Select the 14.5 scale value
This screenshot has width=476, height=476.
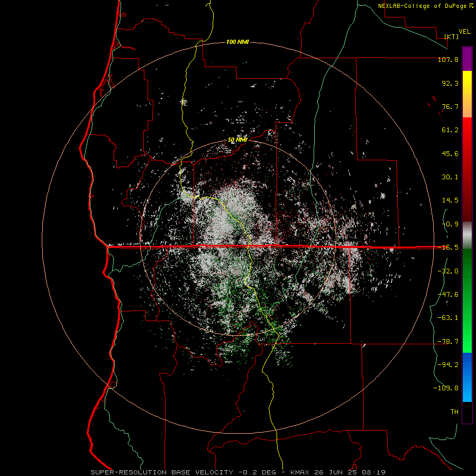(x=450, y=200)
